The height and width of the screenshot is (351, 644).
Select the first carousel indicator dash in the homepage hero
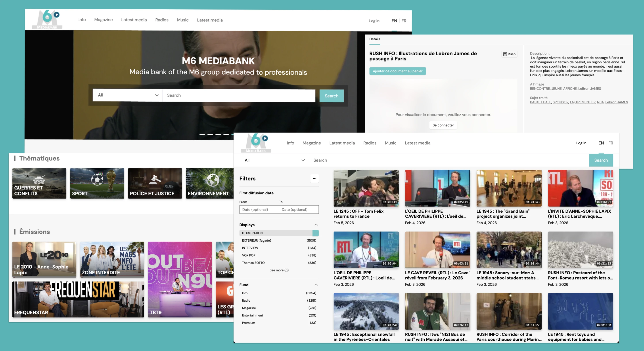[x=202, y=134]
